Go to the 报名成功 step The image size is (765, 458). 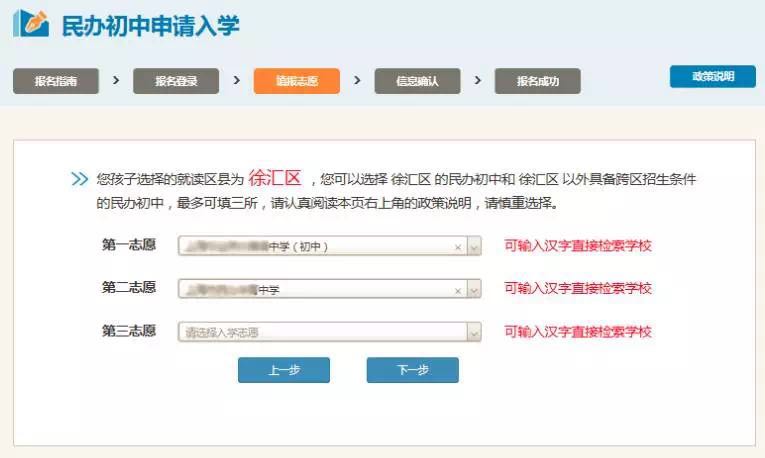(537, 81)
